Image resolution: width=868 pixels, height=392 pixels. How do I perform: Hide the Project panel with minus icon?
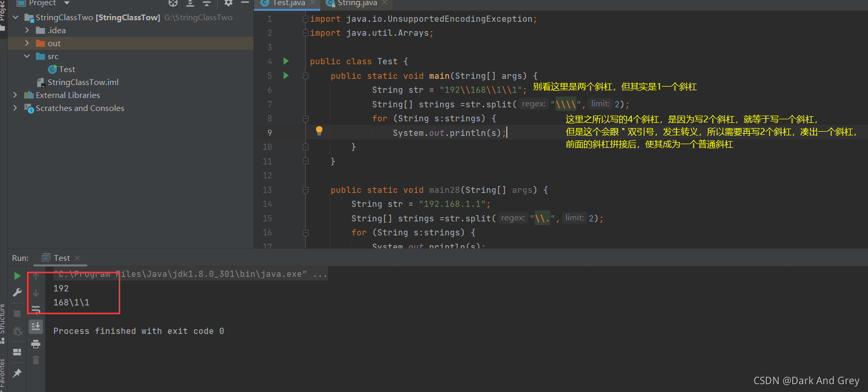pos(245,3)
